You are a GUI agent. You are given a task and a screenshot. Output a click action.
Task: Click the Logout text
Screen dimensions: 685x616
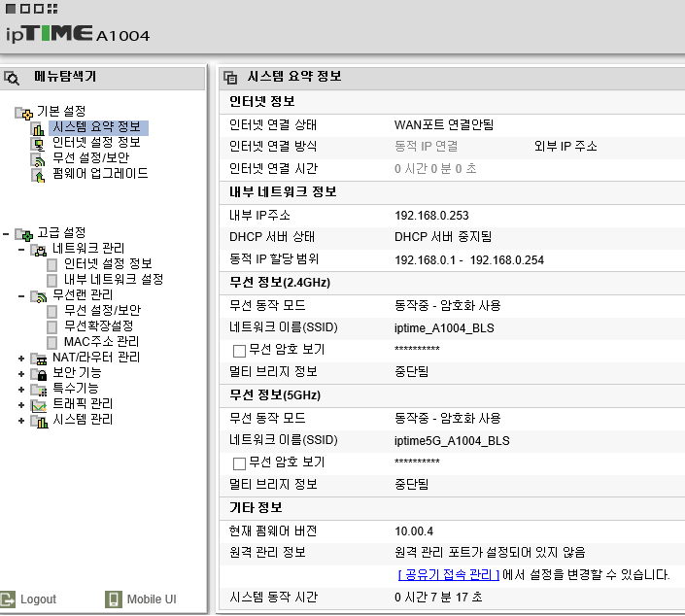tap(39, 599)
